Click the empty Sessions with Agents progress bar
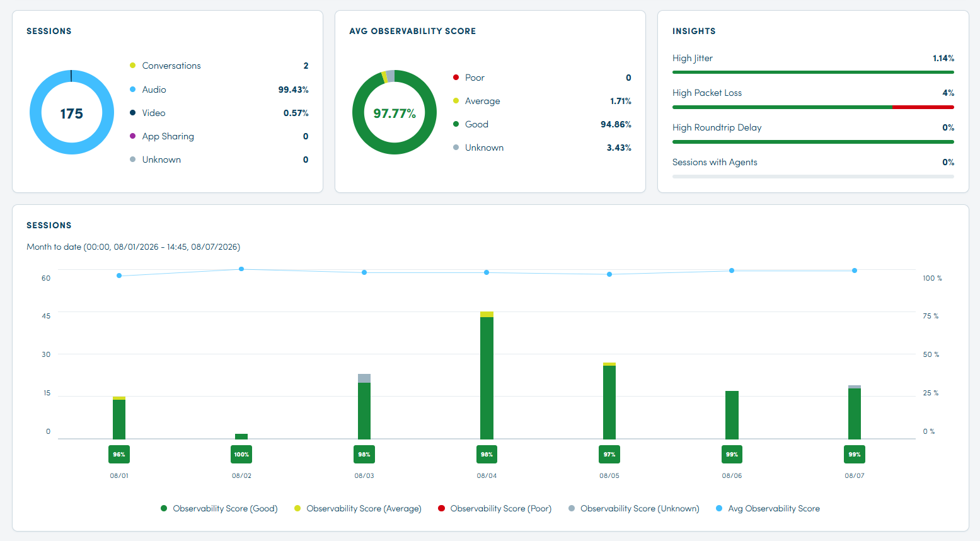This screenshot has height=541, width=980. tap(813, 177)
